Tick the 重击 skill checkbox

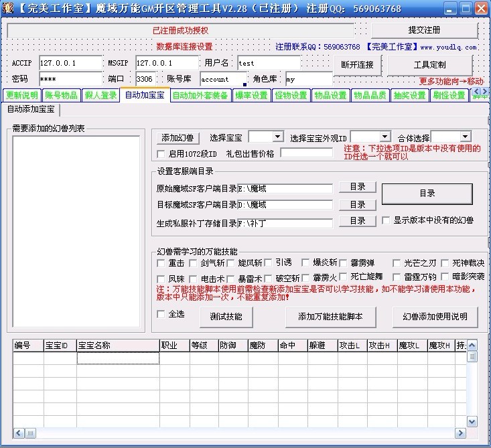point(161,263)
